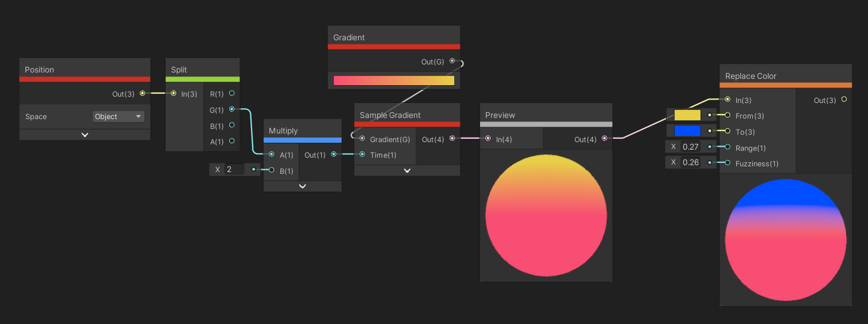
Task: Click the Split node B(1) output port
Action: (x=231, y=125)
